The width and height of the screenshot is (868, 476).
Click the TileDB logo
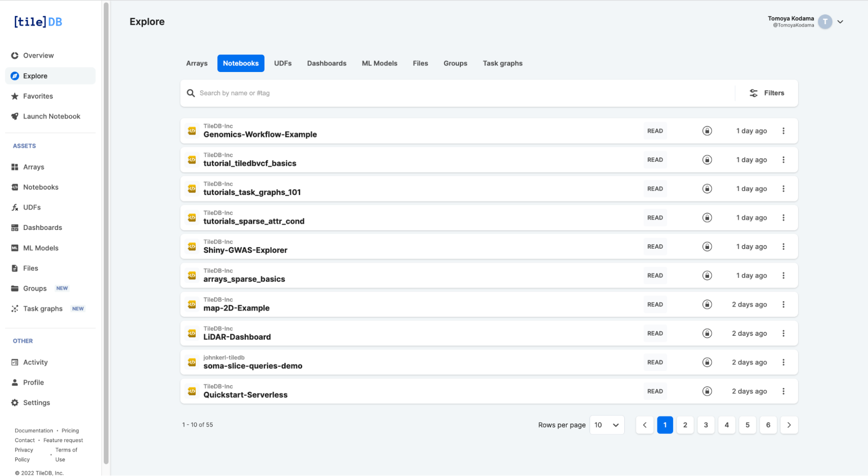pyautogui.click(x=38, y=22)
